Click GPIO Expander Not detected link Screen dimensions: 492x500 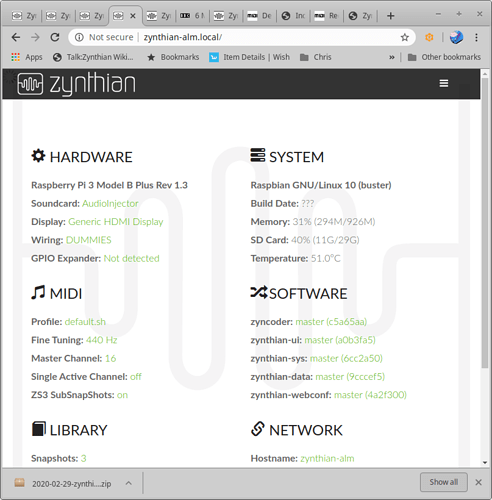[131, 258]
